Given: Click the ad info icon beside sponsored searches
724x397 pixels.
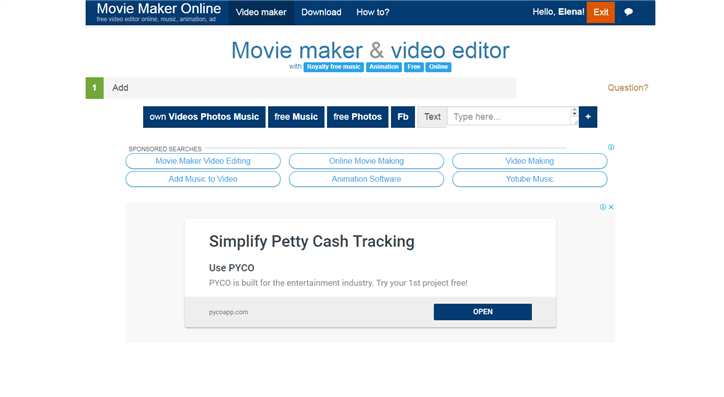Looking at the screenshot, I should click(611, 147).
